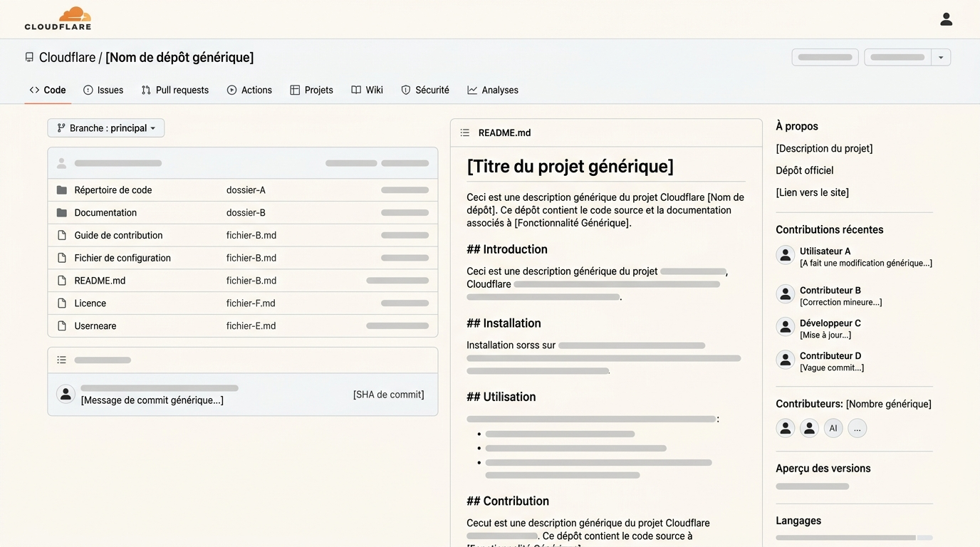Open the Analyses tab
This screenshot has height=547, width=980.
[493, 90]
